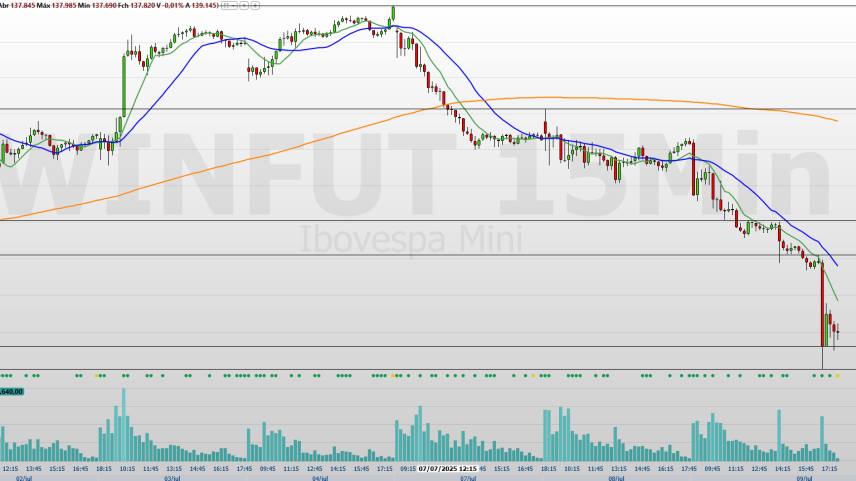
Task: Open the chart options dropdown beside OHLC values
Action: (x=229, y=5)
